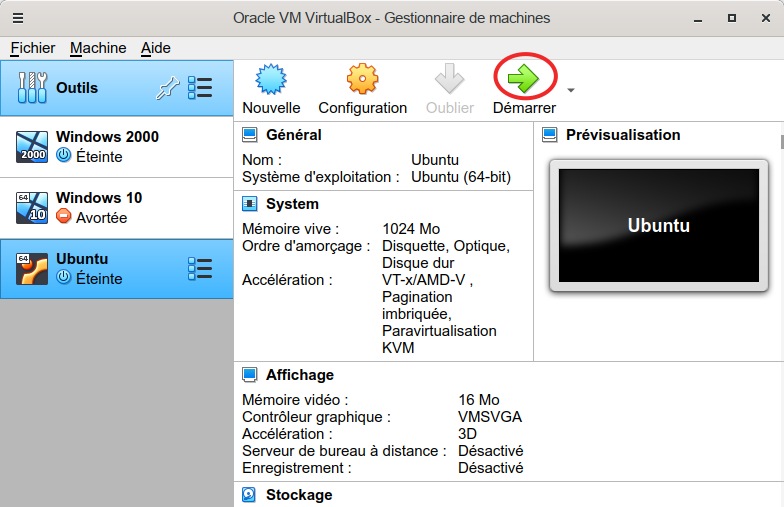Image resolution: width=784 pixels, height=507 pixels.
Task: Open the Outils list menu icon
Action: (200, 88)
